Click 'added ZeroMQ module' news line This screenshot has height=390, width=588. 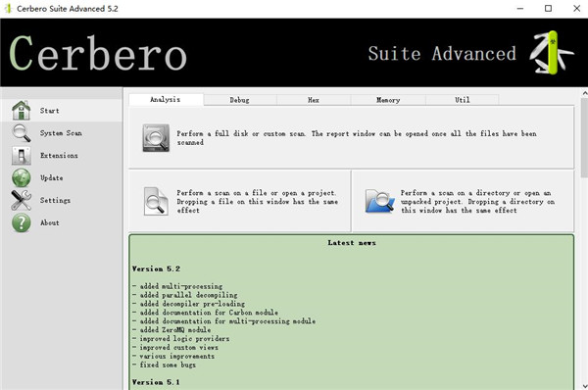tap(171, 329)
